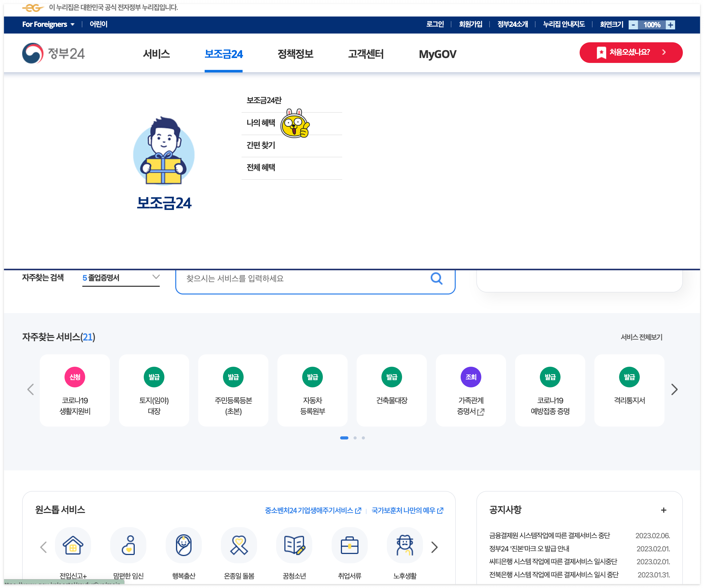Click the 처음오셨나요? button
This screenshot has width=704, height=588.
(631, 52)
